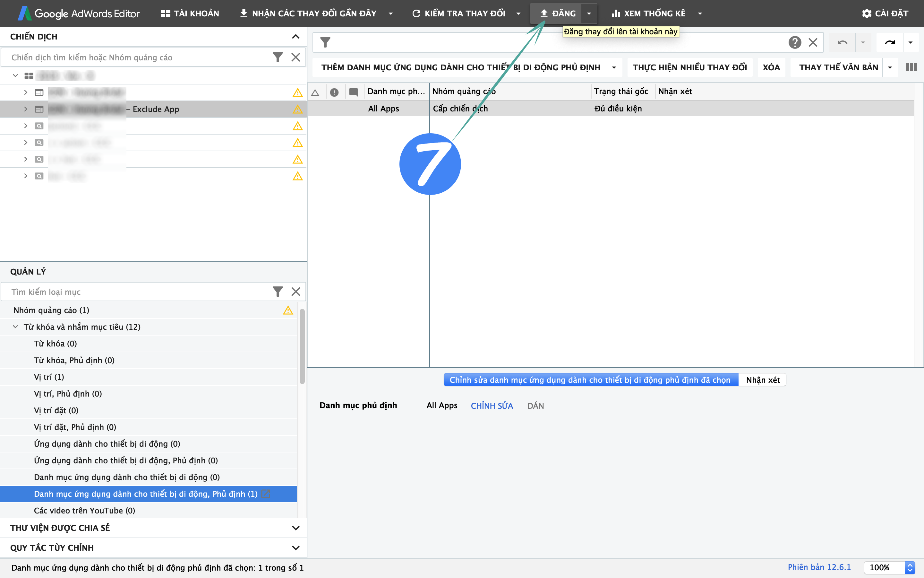Image resolution: width=924 pixels, height=578 pixels.
Task: Select Vị trí đặt (0) item
Action: (148, 411)
